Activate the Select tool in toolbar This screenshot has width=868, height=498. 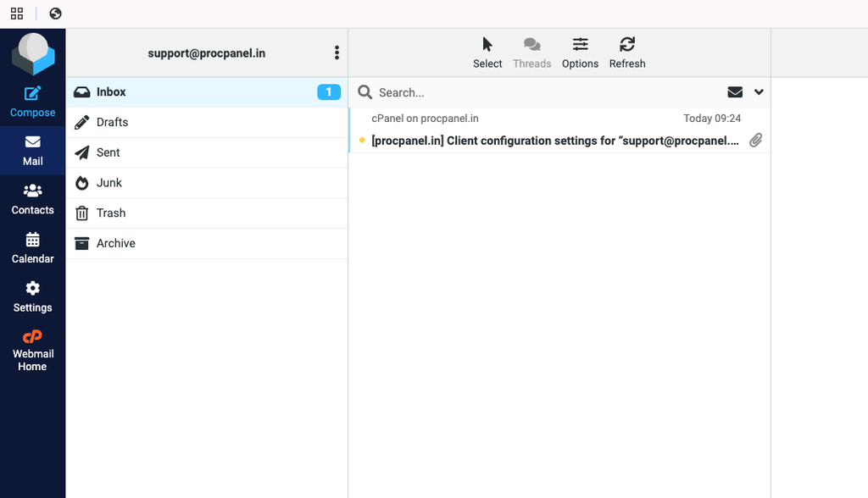tap(487, 53)
